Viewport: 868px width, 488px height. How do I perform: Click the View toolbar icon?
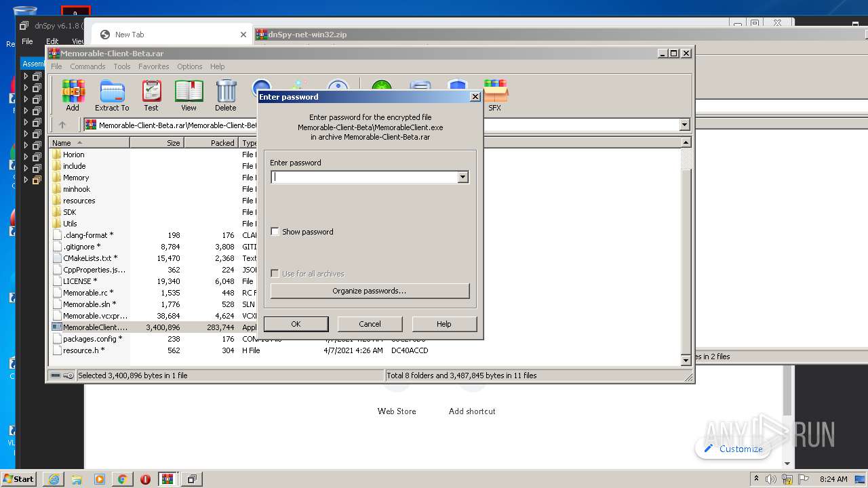189,96
